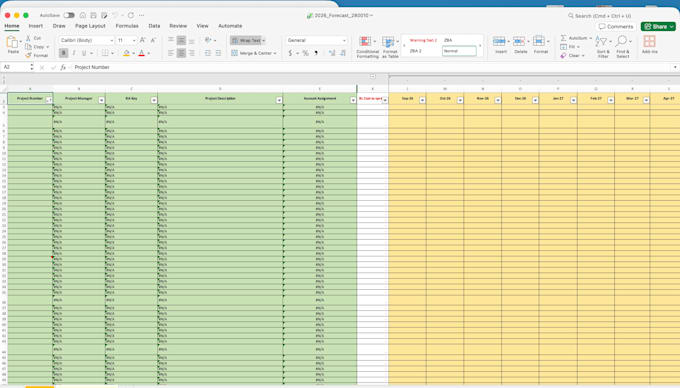This screenshot has width=680, height=388.
Task: Click the Font Color red A swatch
Action: (x=141, y=53)
